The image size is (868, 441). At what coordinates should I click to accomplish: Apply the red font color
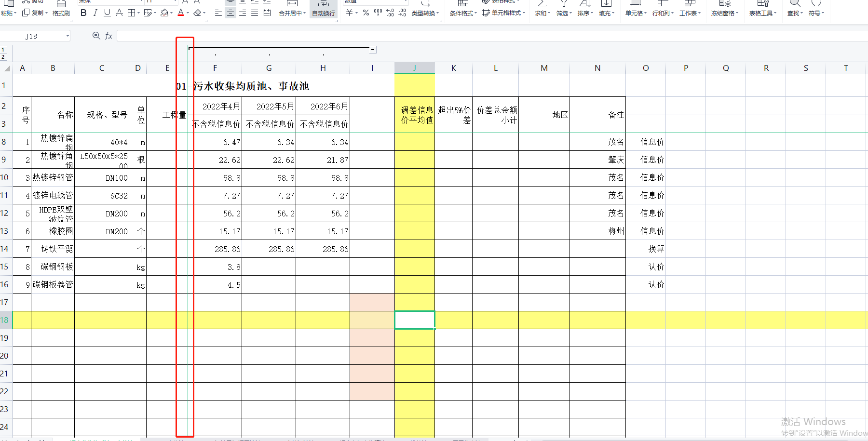pyautogui.click(x=181, y=13)
